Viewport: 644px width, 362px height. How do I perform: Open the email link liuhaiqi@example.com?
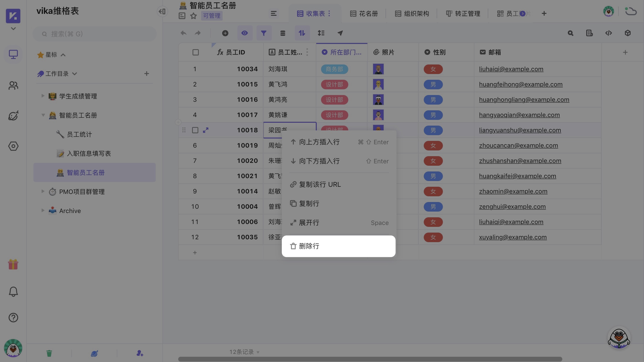click(x=511, y=69)
